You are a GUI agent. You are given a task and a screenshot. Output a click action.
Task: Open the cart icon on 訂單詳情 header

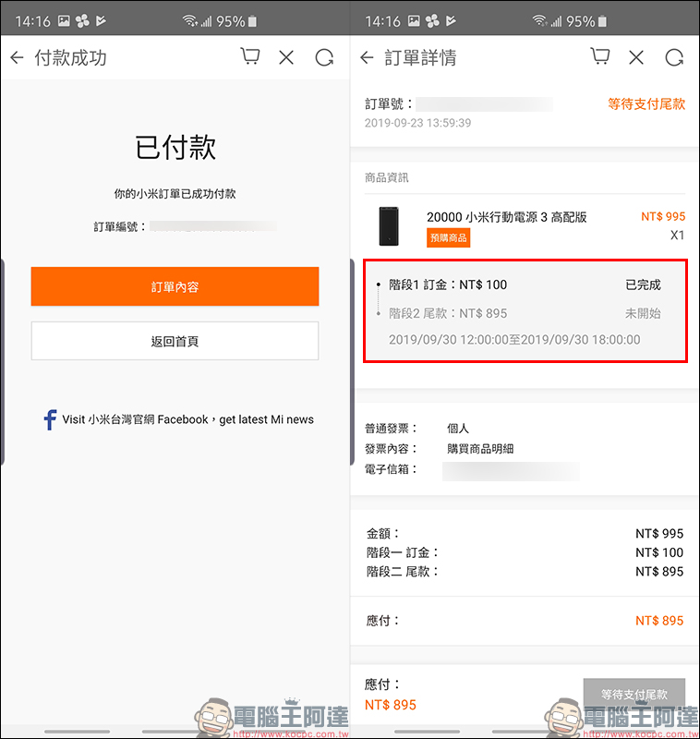(599, 57)
